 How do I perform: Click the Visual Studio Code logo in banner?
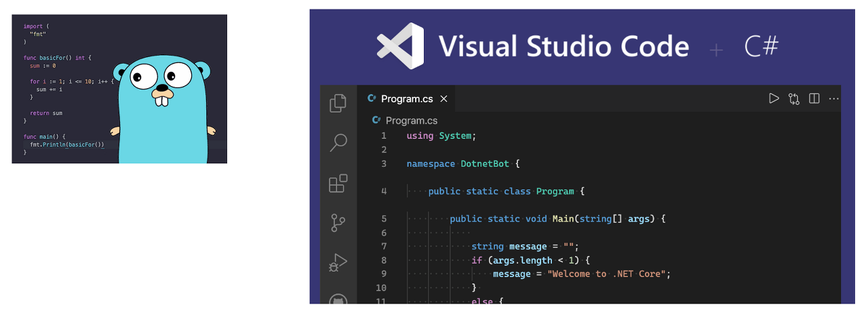401,46
